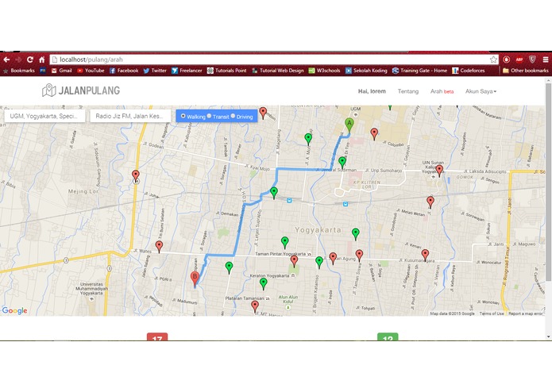The height and width of the screenshot is (392, 552).
Task: Click the green route marker A
Action: 349,125
